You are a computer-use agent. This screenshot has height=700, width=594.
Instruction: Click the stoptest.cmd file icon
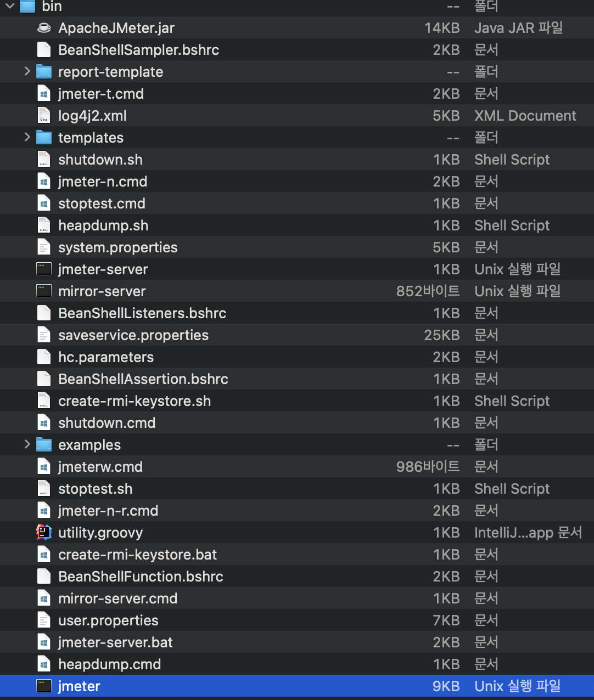coord(44,204)
